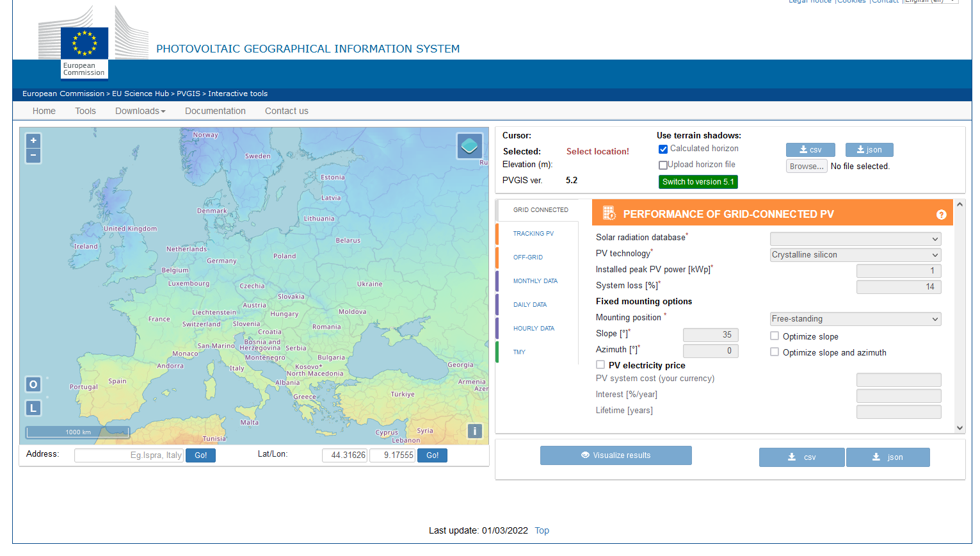Click Lifetime years input field
The height and width of the screenshot is (556, 980).
(x=899, y=412)
